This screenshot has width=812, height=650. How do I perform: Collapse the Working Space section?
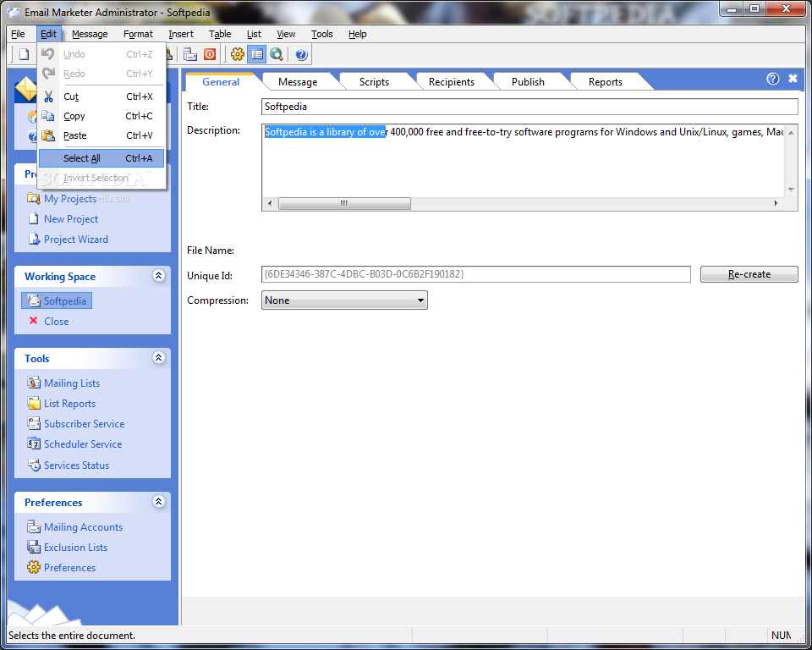tap(159, 275)
